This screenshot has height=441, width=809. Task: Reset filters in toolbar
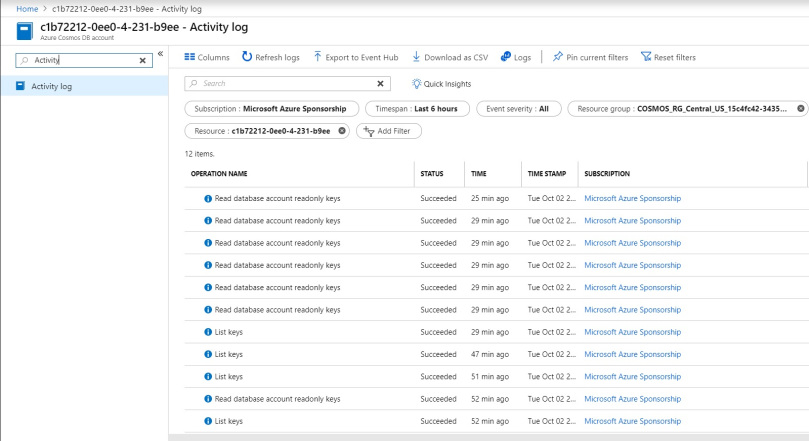(668, 57)
